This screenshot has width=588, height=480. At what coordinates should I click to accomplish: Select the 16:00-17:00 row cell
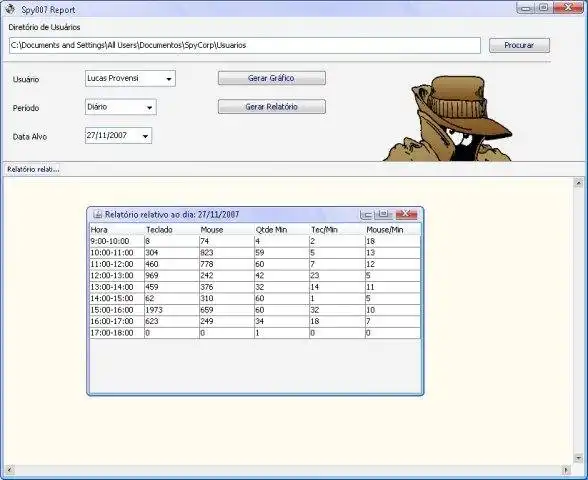click(x=117, y=321)
